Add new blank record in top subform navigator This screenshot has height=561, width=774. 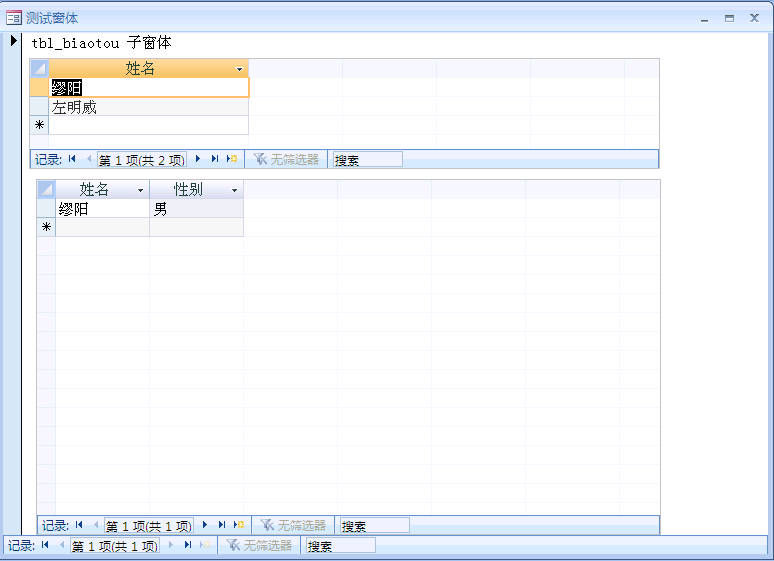(232, 159)
